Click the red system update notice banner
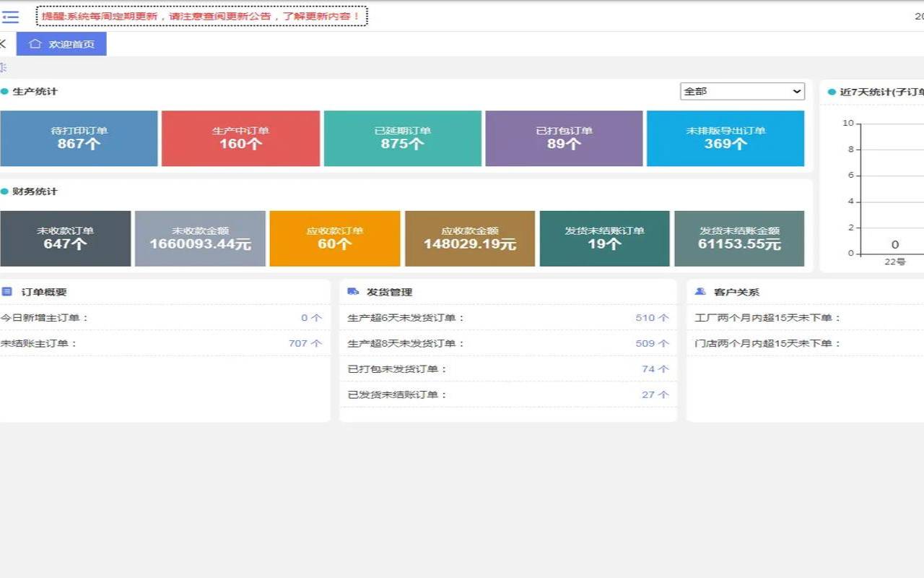 (x=202, y=15)
